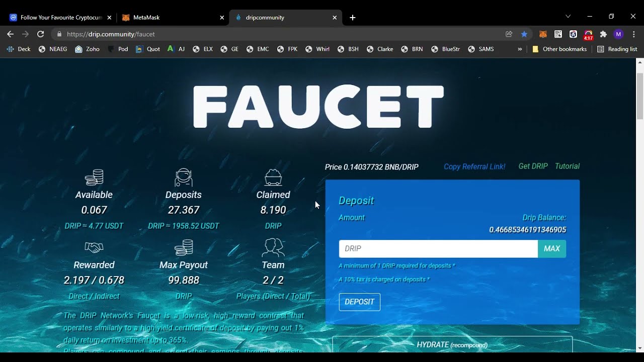Open the BSH bookmark

(348, 49)
